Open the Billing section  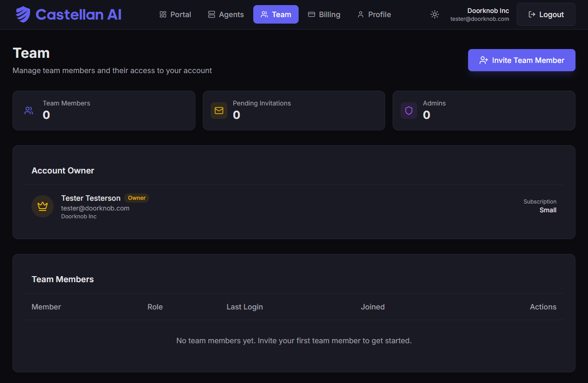324,14
